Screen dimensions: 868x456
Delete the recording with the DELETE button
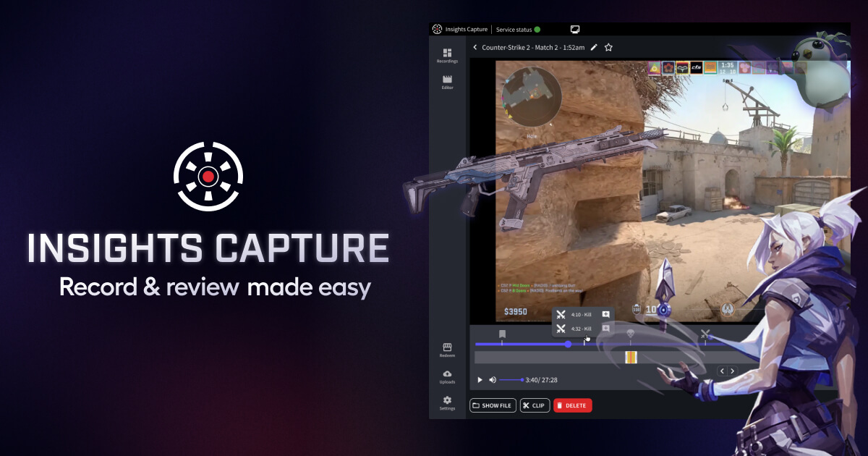(572, 405)
